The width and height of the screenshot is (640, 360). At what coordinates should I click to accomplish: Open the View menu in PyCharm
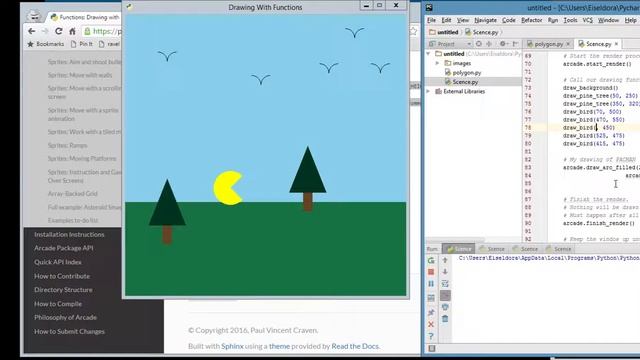[462, 20]
